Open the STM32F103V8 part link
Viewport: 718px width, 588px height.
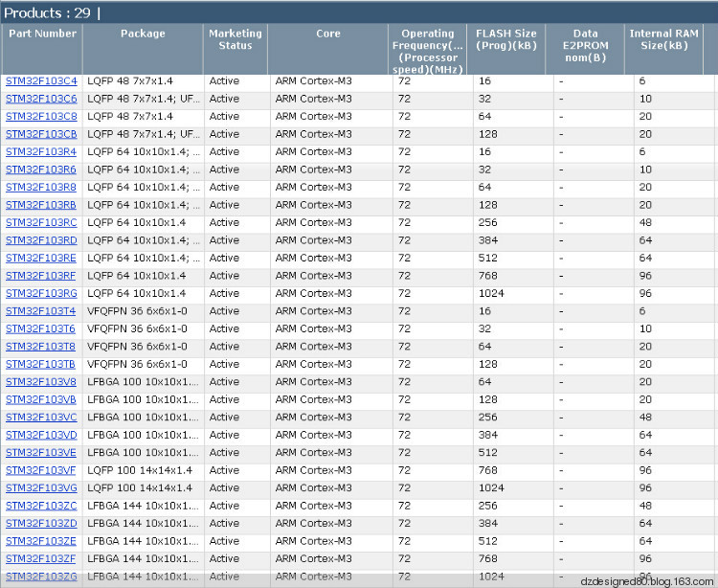coord(41,382)
